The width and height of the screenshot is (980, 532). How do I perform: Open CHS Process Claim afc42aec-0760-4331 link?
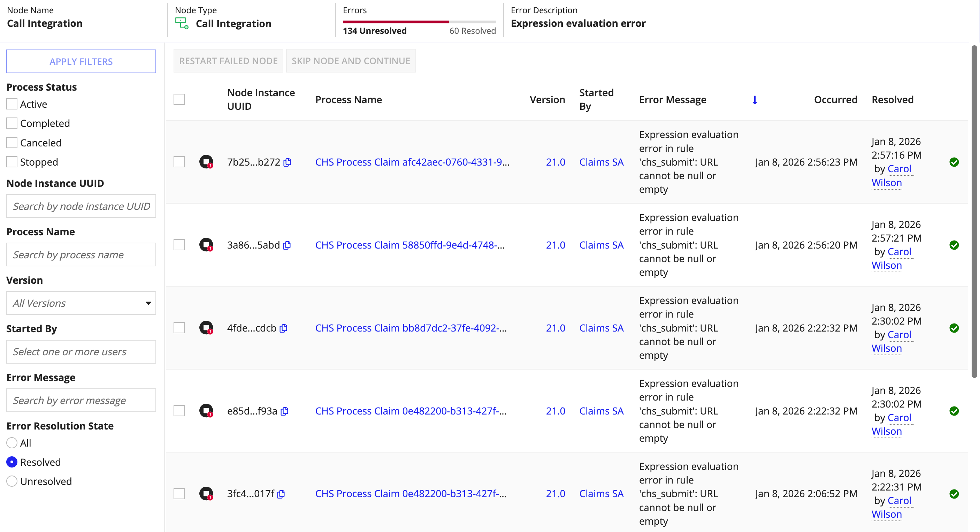412,162
